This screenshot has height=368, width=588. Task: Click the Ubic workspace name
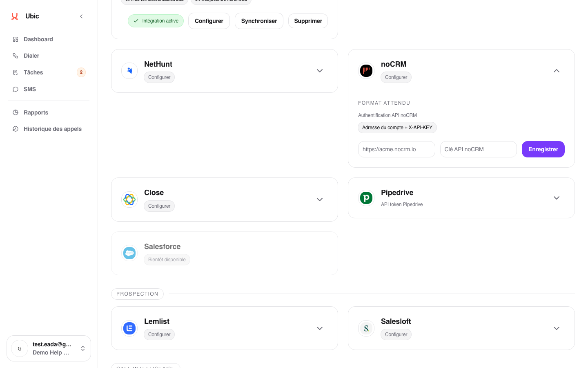[x=32, y=16]
